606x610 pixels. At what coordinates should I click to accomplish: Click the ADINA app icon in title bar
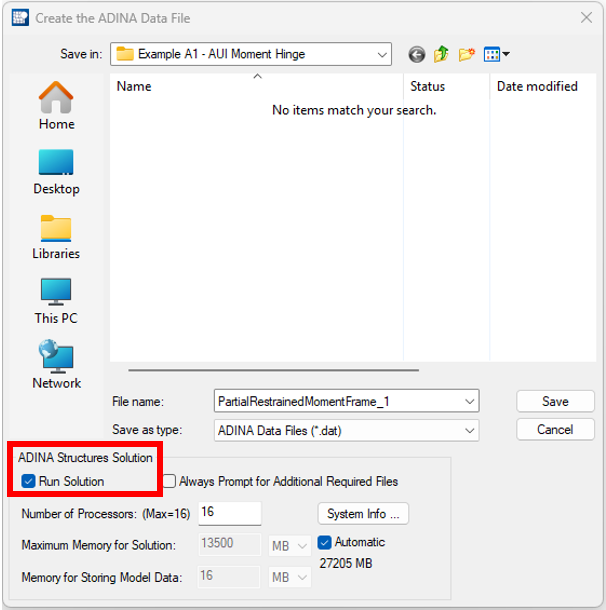(20, 18)
